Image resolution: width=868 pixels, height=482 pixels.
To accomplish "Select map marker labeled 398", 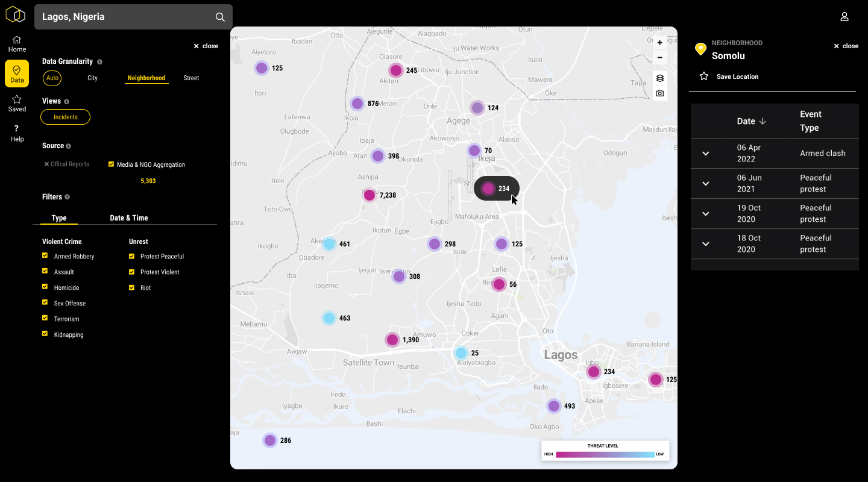I will 378,156.
